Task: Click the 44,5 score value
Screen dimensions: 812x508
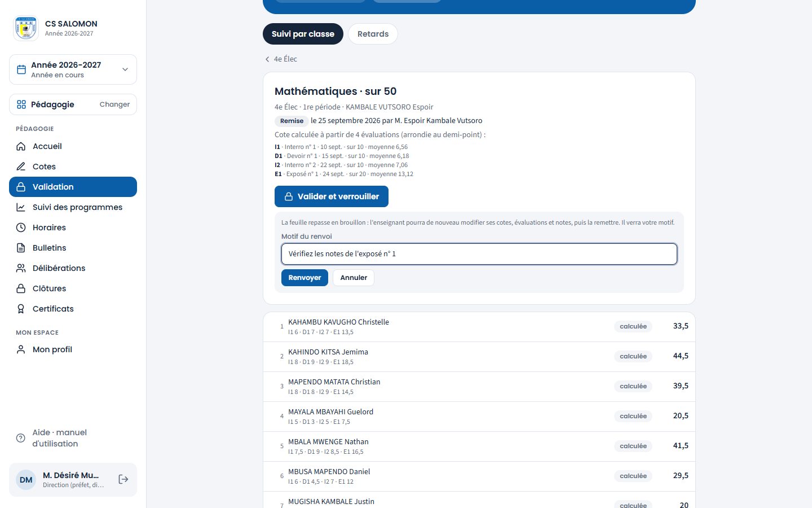Action: (681, 356)
